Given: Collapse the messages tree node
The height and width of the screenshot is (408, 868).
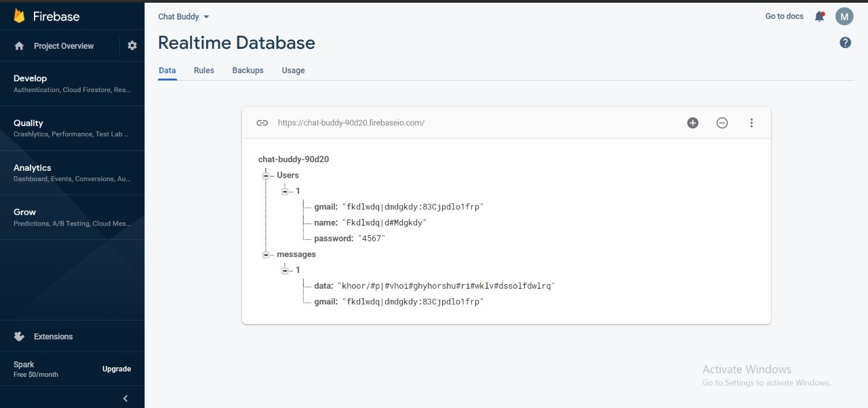Looking at the screenshot, I should point(266,255).
